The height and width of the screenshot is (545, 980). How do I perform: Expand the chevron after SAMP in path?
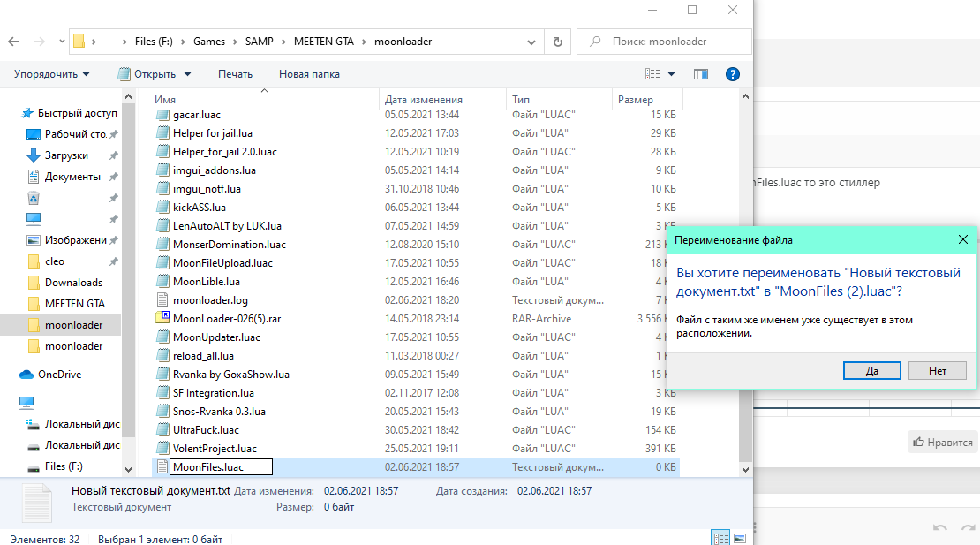pos(283,42)
